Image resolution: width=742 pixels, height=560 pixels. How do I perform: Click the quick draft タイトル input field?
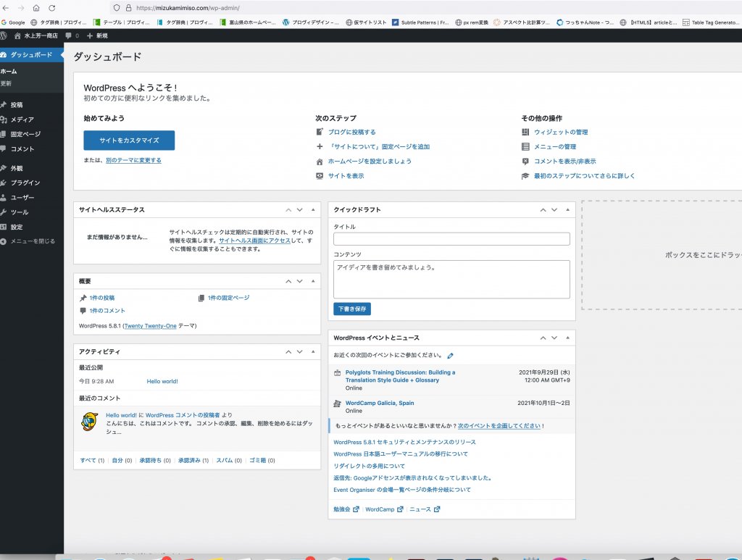click(451, 239)
